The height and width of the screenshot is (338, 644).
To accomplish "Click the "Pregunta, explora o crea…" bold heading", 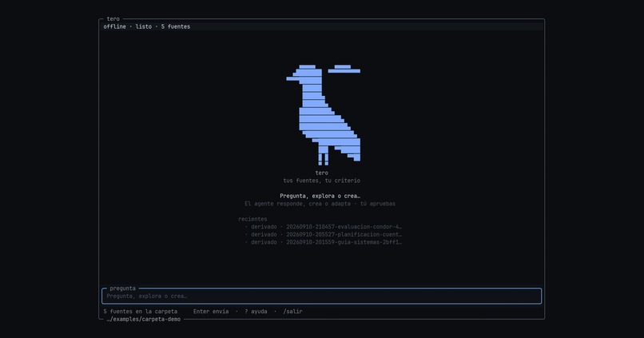I will 320,196.
